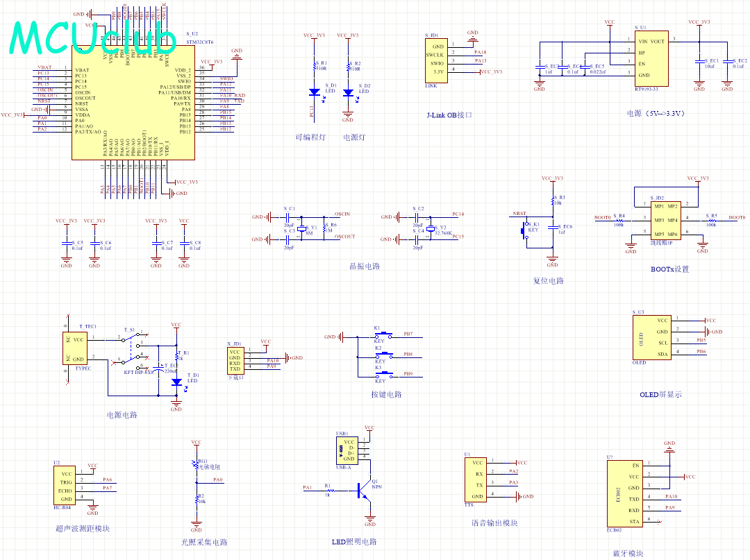
Task: Click the S_JD2 BOOT jumper header
Action: 665,221
